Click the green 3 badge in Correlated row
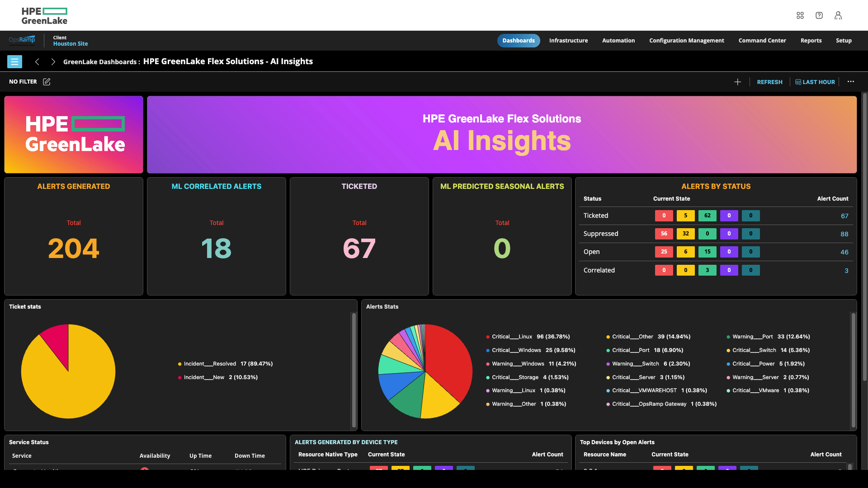868x488 pixels. [707, 270]
